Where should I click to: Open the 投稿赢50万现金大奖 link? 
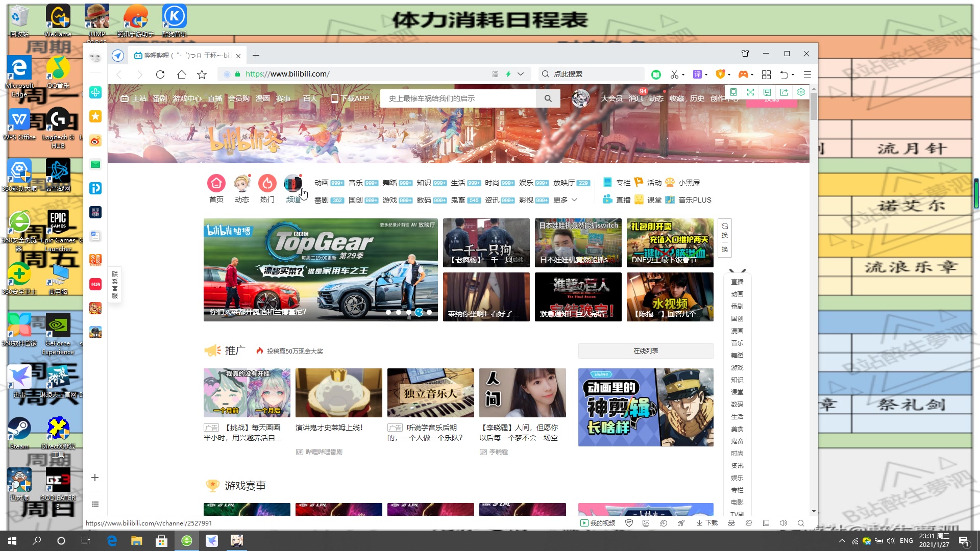[295, 351]
